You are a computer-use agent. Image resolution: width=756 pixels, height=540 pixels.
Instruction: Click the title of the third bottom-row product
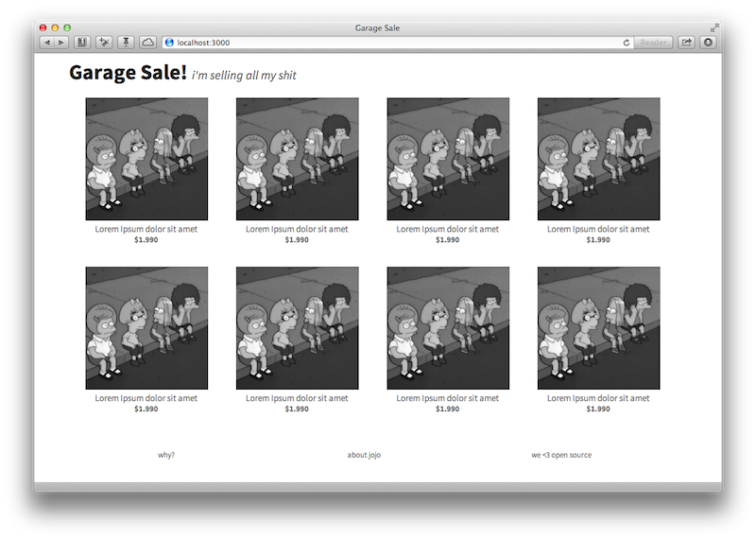point(448,398)
